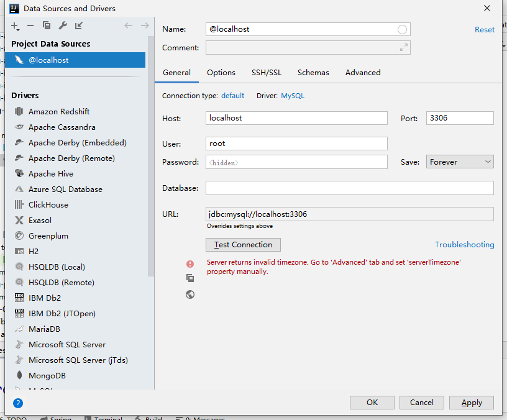Click the Host input field
Screen dimensions: 507x420
click(296, 118)
